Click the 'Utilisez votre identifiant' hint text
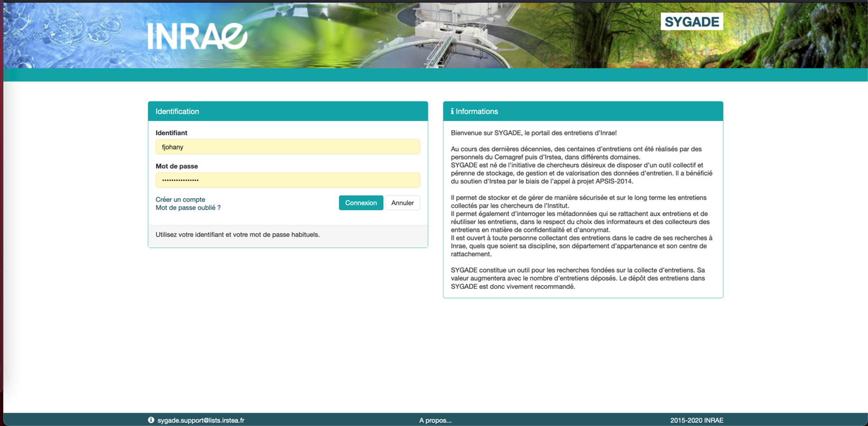The width and height of the screenshot is (868, 426). pyautogui.click(x=238, y=235)
